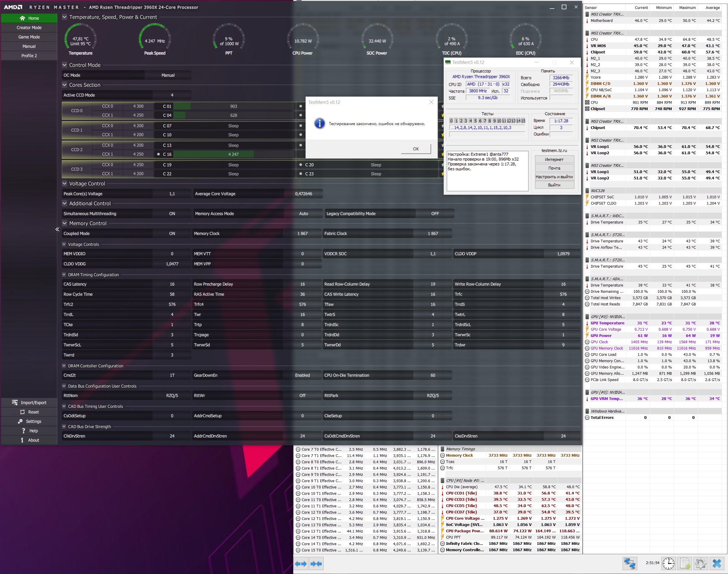Open HWiNFO sensor settings gear icon
The width and height of the screenshot is (728, 574).
point(700,563)
